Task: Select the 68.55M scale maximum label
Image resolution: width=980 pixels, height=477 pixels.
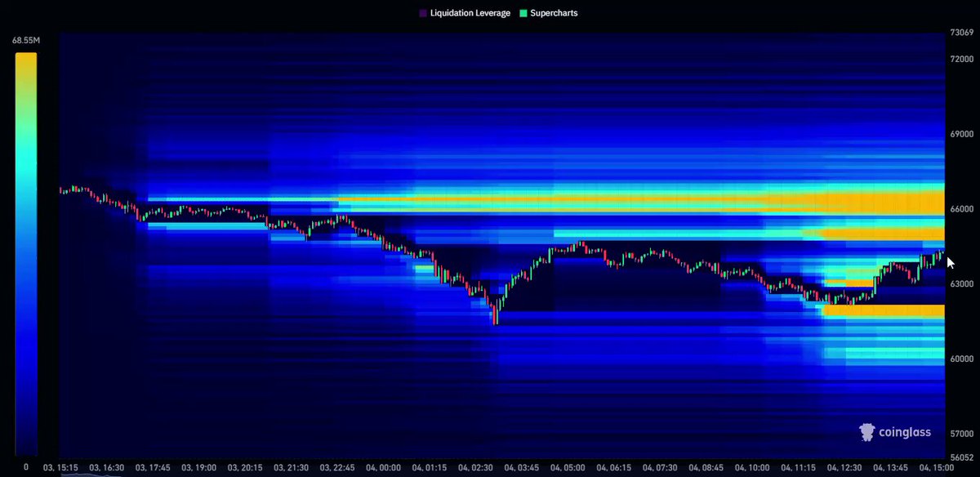Action: click(25, 39)
